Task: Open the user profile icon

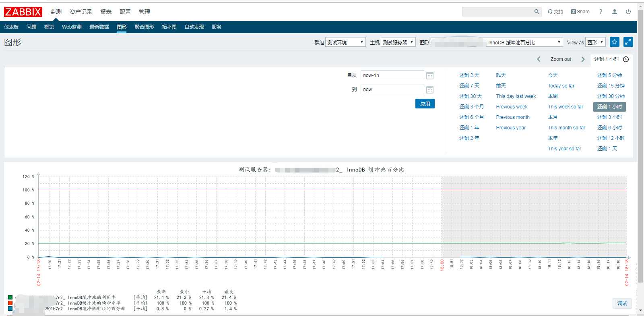Action: pyautogui.click(x=614, y=12)
